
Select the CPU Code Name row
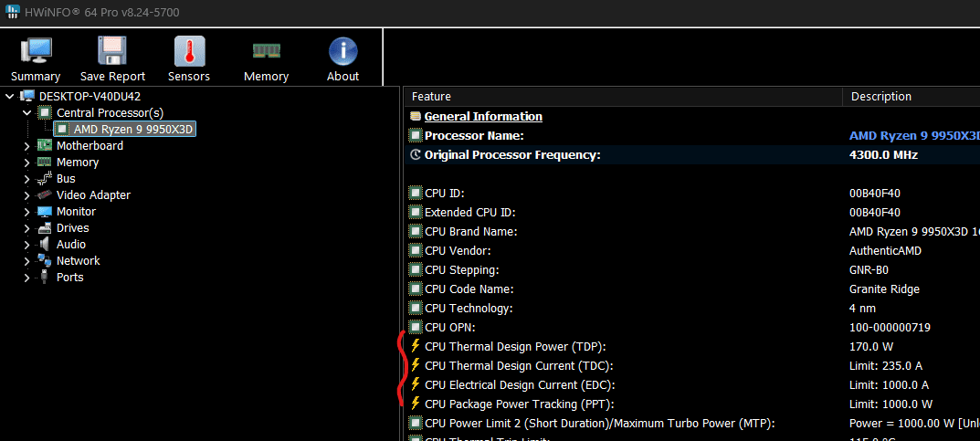(692, 289)
